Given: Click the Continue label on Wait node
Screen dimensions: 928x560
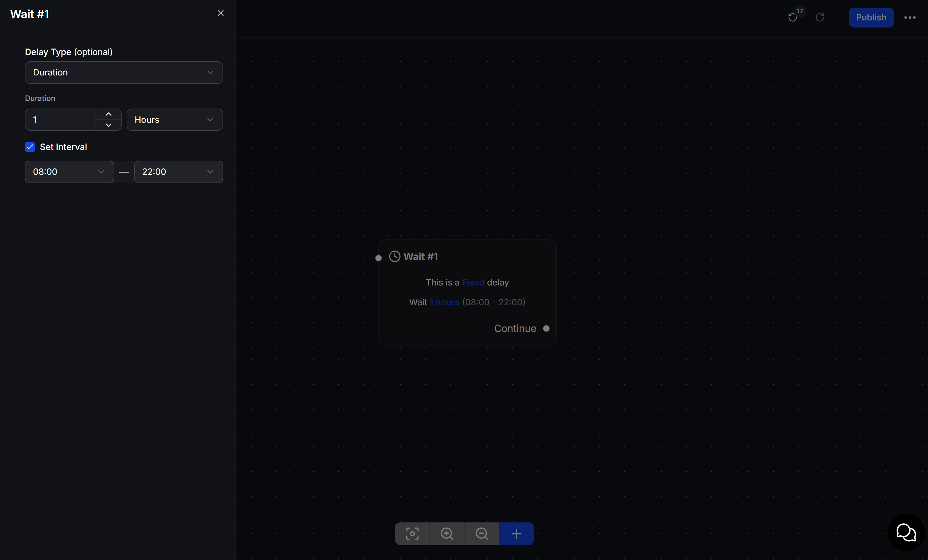Looking at the screenshot, I should coord(515,328).
